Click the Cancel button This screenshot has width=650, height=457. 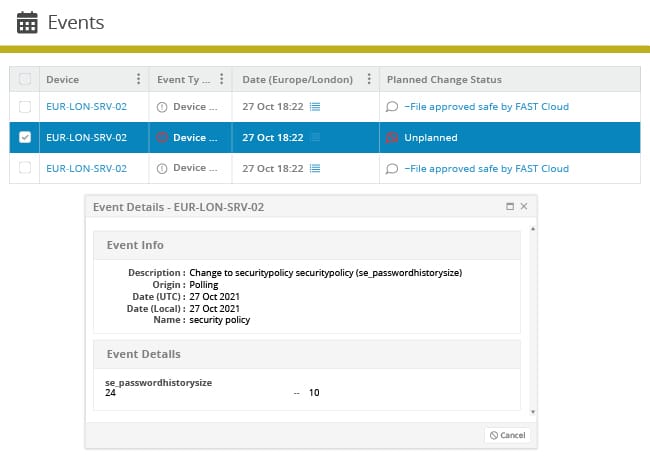(507, 435)
